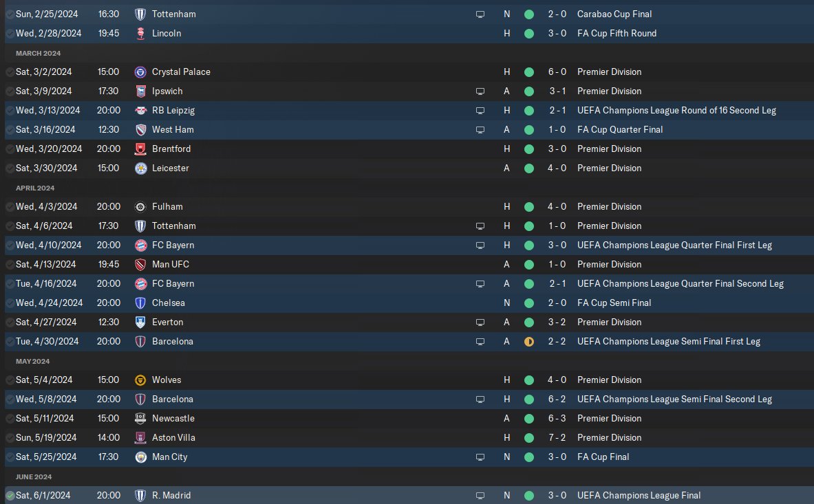814x504 pixels.
Task: Click the RB Leipzig club badge
Action: coord(140,111)
